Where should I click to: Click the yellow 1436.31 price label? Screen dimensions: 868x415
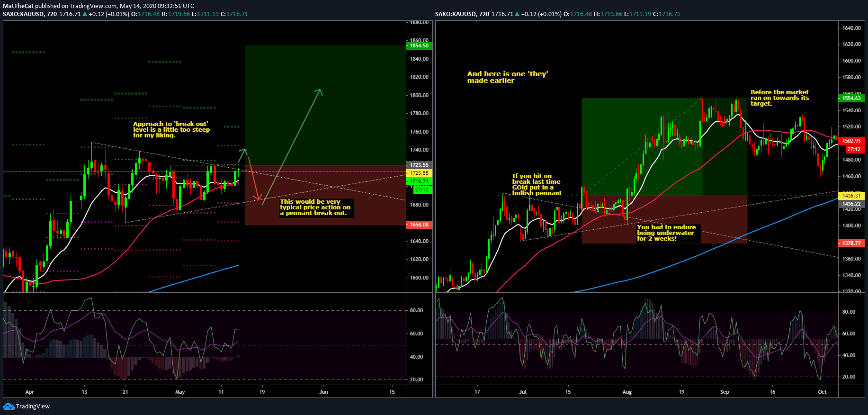[851, 196]
